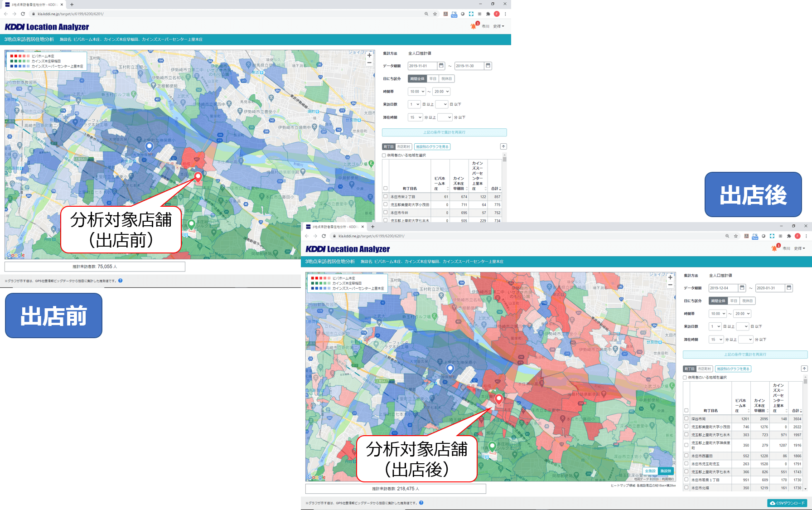The width and height of the screenshot is (812, 510).
Task: Zoom in on the 出店後 map
Action: (670, 277)
